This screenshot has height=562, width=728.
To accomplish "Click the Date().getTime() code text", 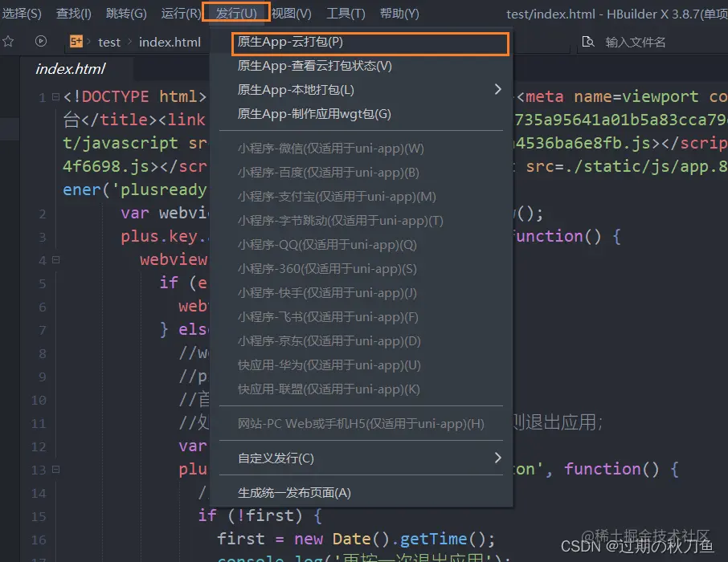I will coord(414,539).
